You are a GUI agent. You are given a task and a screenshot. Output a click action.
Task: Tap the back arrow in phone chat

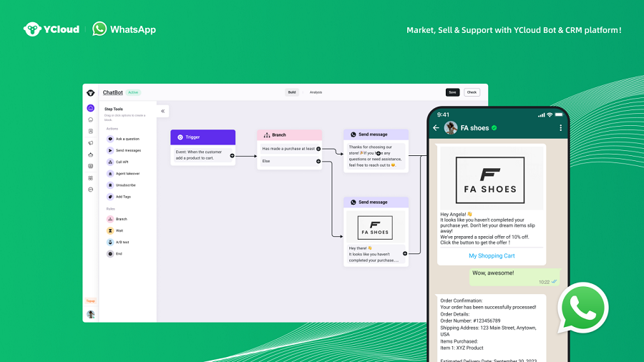point(436,128)
